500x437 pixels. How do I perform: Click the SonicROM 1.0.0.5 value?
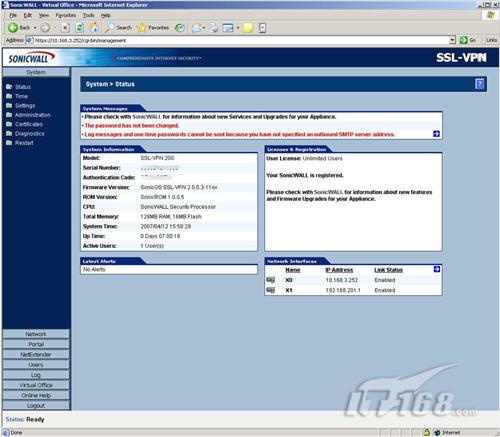click(x=162, y=197)
